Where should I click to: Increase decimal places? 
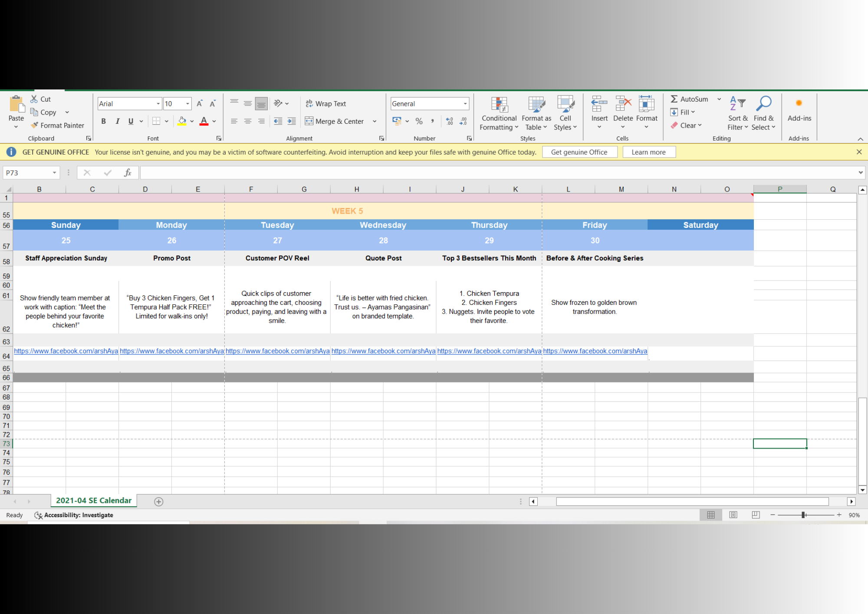tap(450, 121)
